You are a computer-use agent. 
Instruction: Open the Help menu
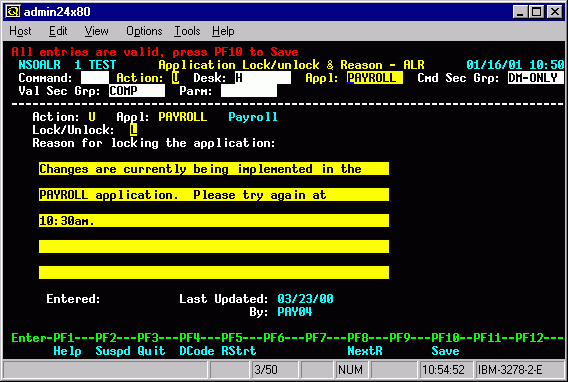pyautogui.click(x=223, y=31)
